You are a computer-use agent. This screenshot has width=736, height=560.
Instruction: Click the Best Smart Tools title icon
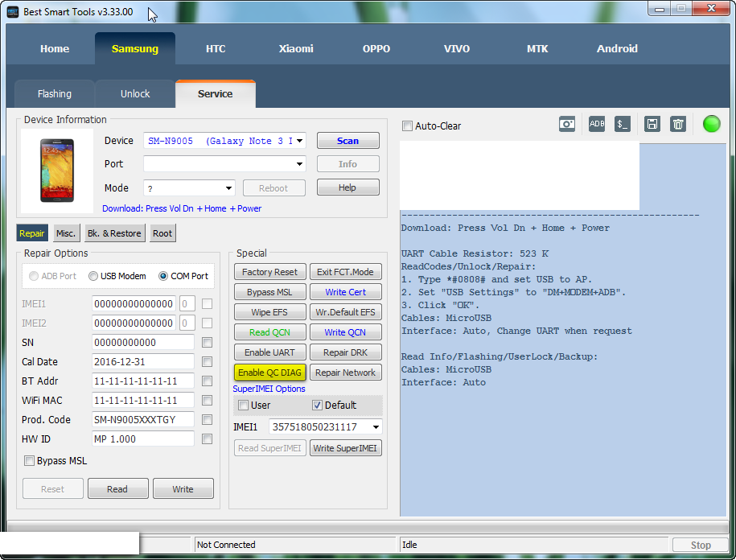pyautogui.click(x=13, y=12)
